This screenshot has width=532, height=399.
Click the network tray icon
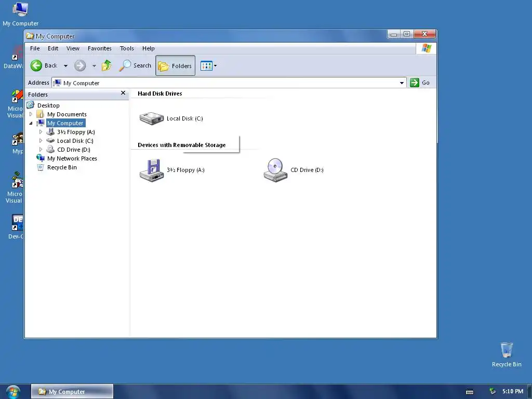[493, 392]
